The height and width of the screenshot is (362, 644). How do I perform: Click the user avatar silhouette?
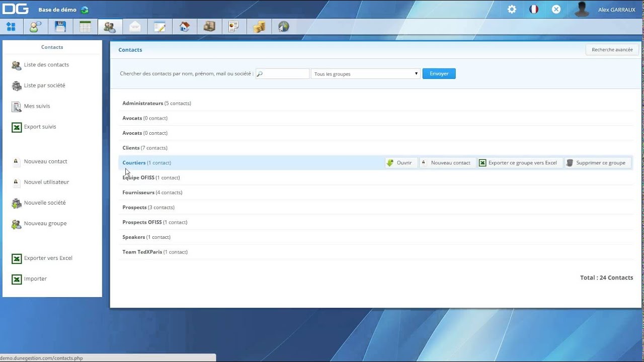tap(582, 9)
